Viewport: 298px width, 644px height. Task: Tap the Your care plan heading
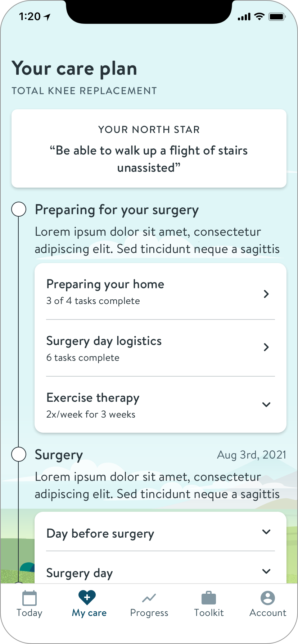(74, 68)
